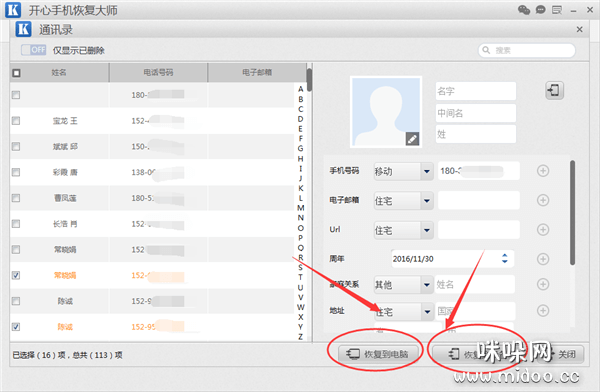Click the 2016/11/30 date stepper arrows
The height and width of the screenshot is (392, 600).
[x=505, y=258]
